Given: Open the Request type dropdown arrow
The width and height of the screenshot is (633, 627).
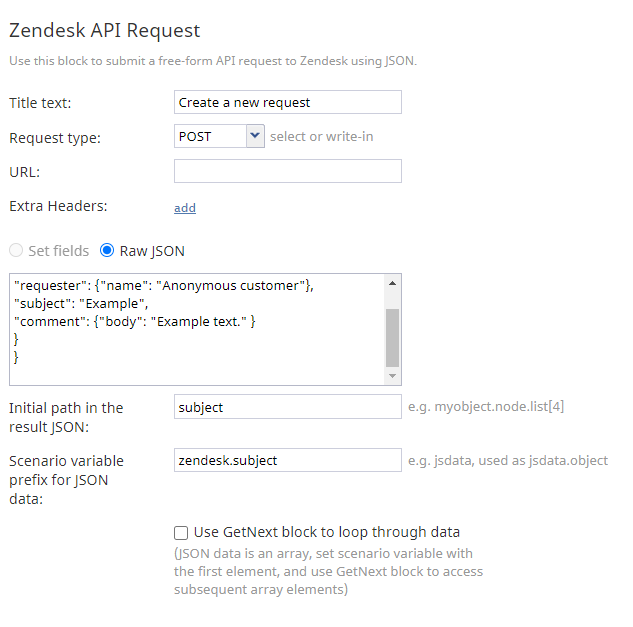Looking at the screenshot, I should 255,136.
